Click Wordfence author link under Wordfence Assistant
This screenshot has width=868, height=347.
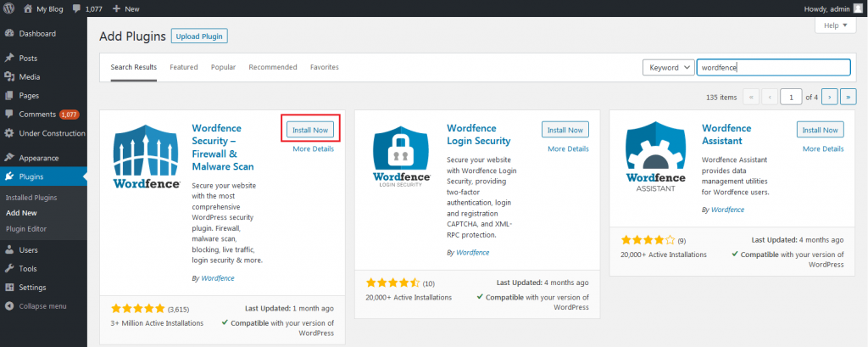click(728, 210)
